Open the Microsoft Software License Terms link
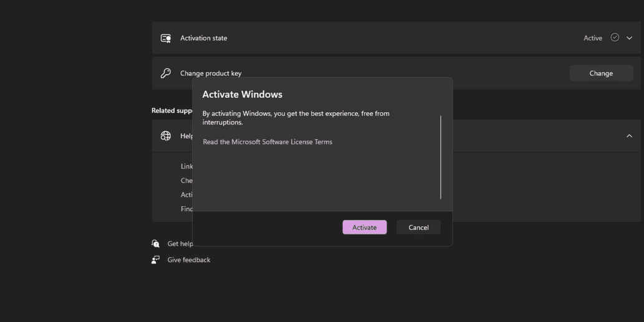The width and height of the screenshot is (644, 322). point(267,142)
